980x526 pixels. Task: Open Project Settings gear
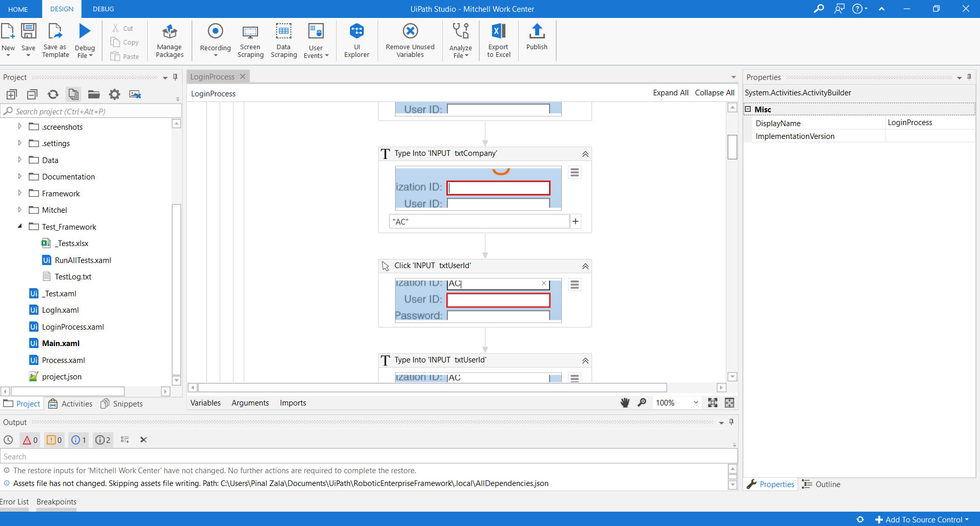click(x=114, y=94)
